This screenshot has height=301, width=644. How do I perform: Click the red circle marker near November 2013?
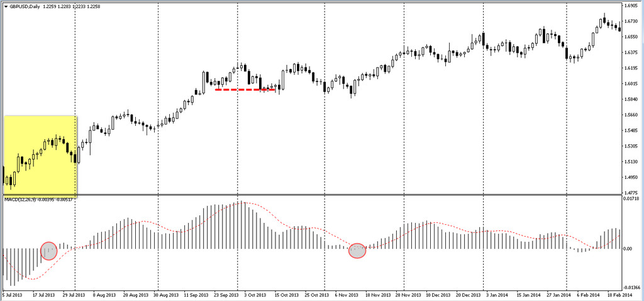point(357,251)
